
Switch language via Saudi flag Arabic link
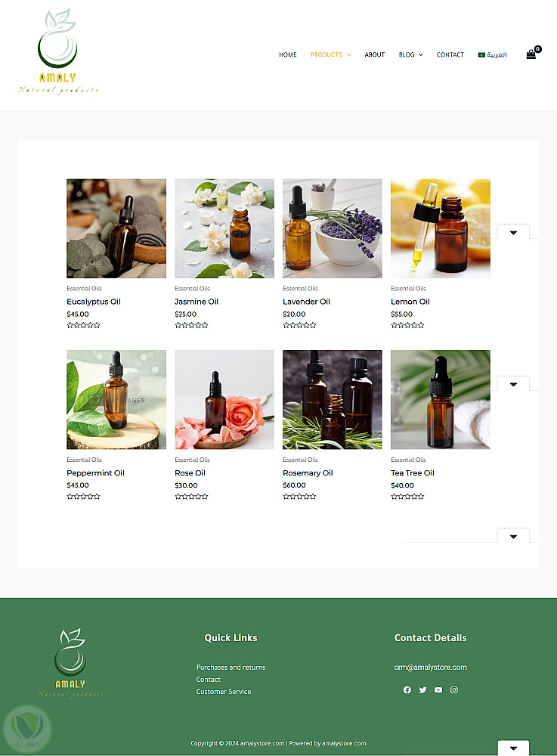[x=492, y=55]
